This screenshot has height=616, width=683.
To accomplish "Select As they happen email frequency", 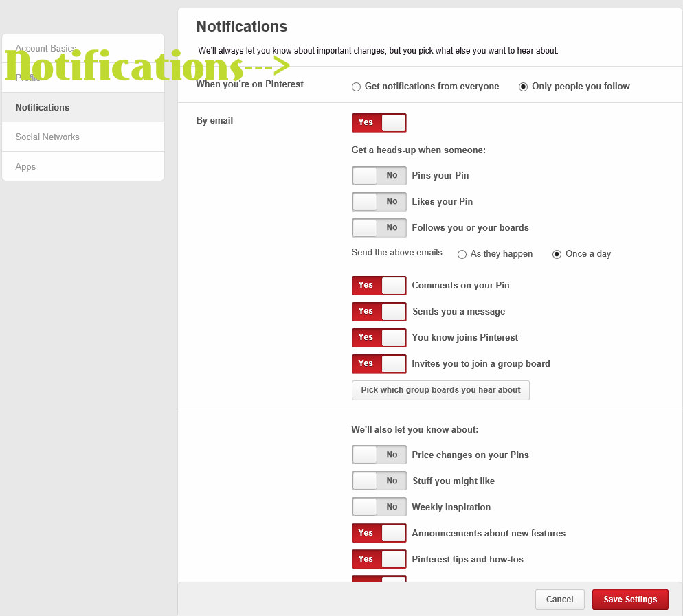I will tap(462, 254).
